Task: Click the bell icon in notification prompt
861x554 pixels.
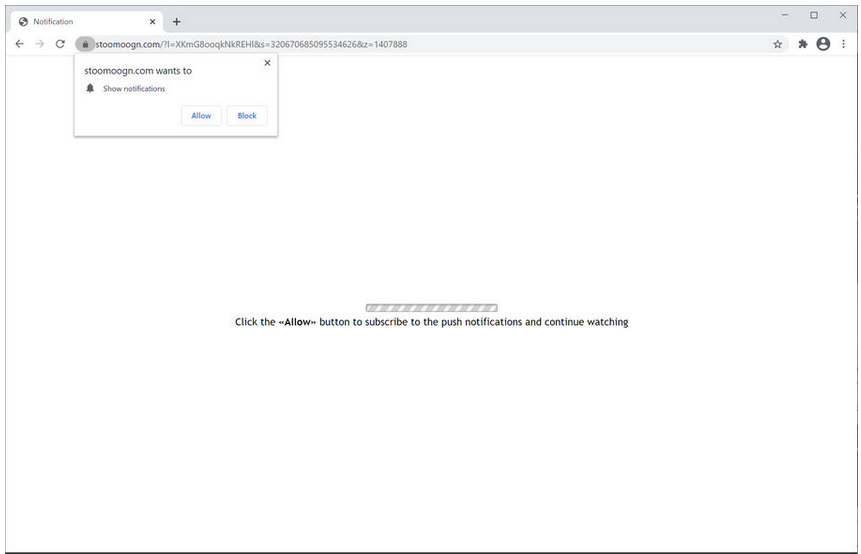Action: [x=90, y=89]
